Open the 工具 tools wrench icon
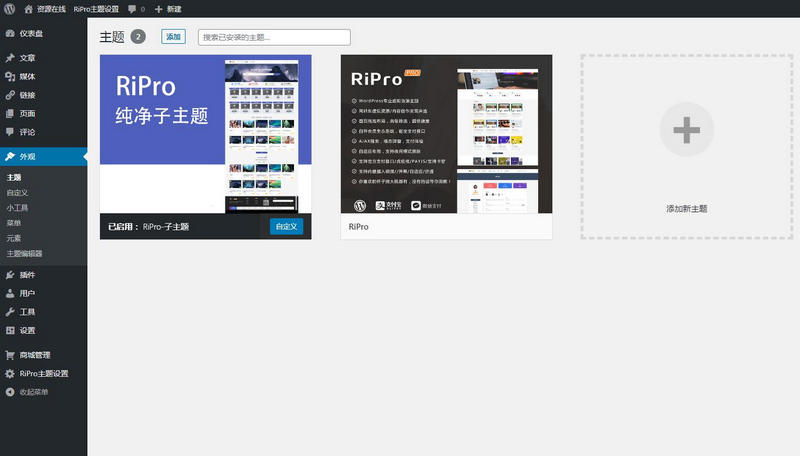This screenshot has width=800, height=456. 10,312
